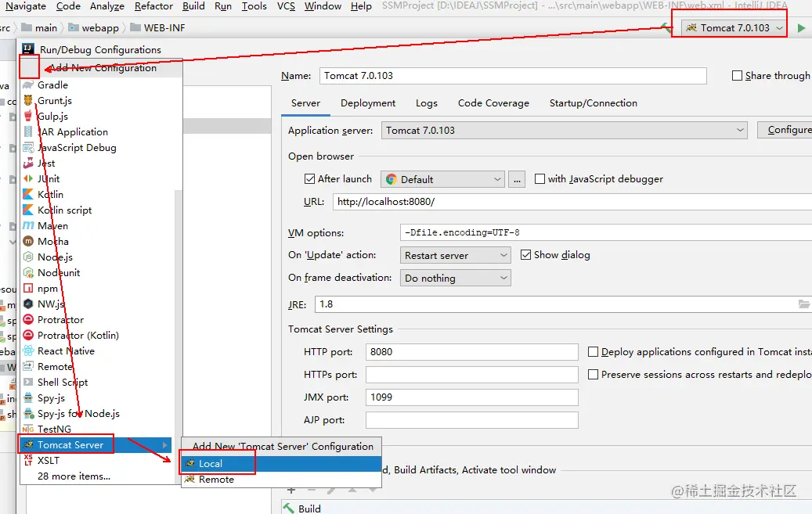Select the Nodeunit icon
This screenshot has height=514, width=812.
tap(28, 273)
